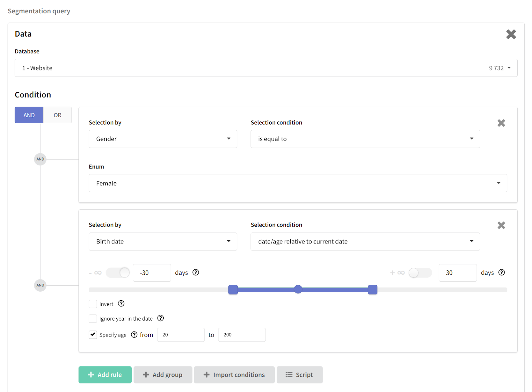532x392 pixels.
Task: Click the green Add rule button
Action: [x=105, y=375]
